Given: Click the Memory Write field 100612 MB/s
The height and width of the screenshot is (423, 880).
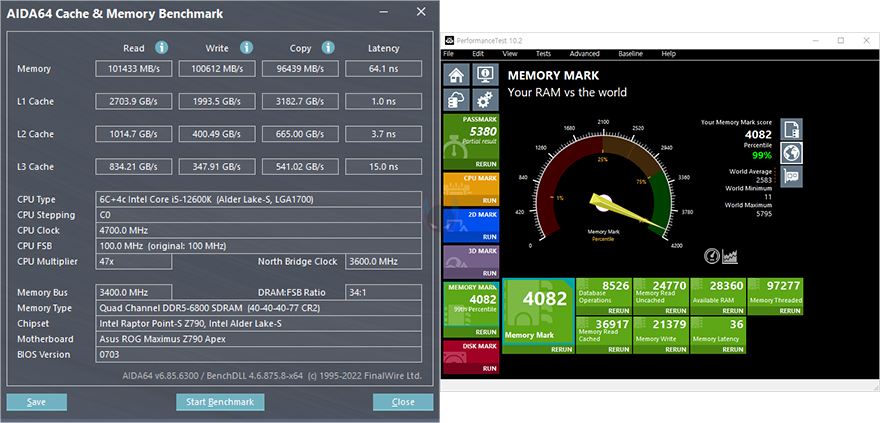Looking at the screenshot, I should pos(217,69).
